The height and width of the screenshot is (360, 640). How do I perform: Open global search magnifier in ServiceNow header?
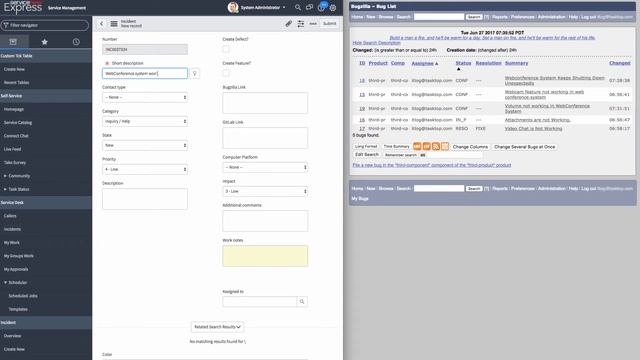coord(298,7)
